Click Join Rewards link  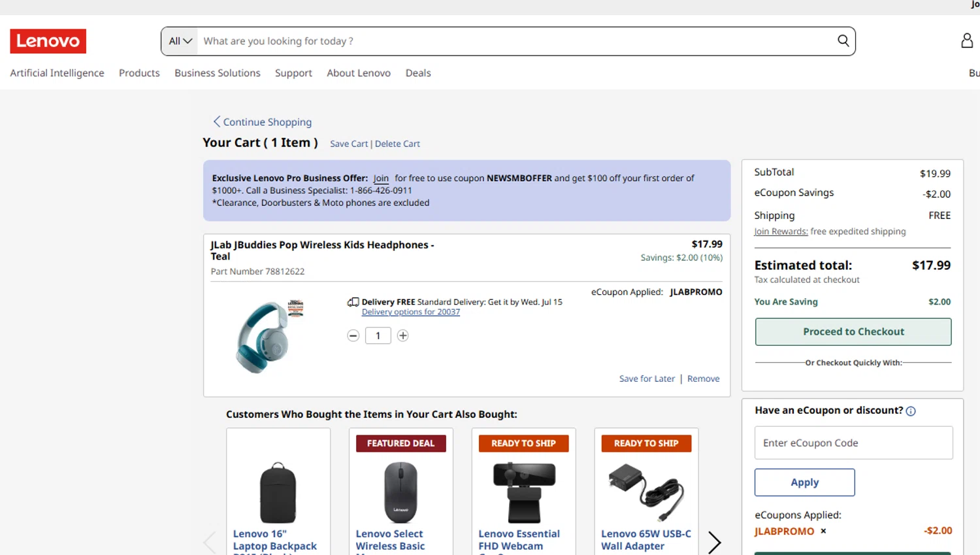pyautogui.click(x=781, y=231)
